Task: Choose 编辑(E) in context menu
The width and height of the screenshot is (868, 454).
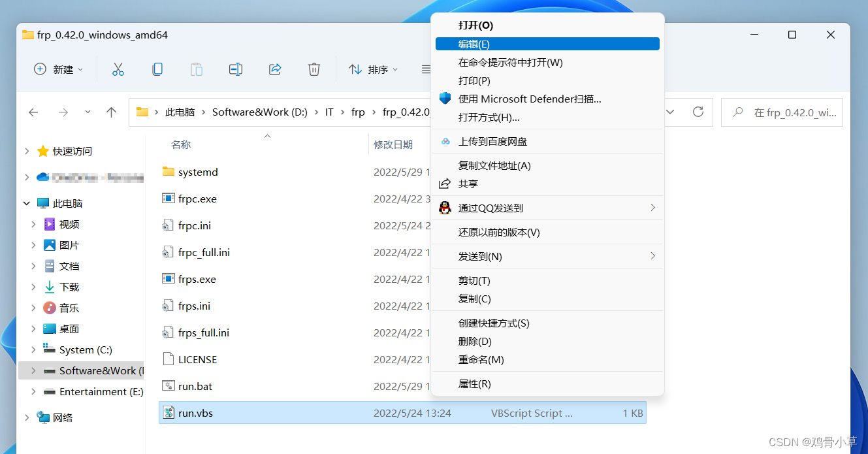Action: tap(547, 44)
